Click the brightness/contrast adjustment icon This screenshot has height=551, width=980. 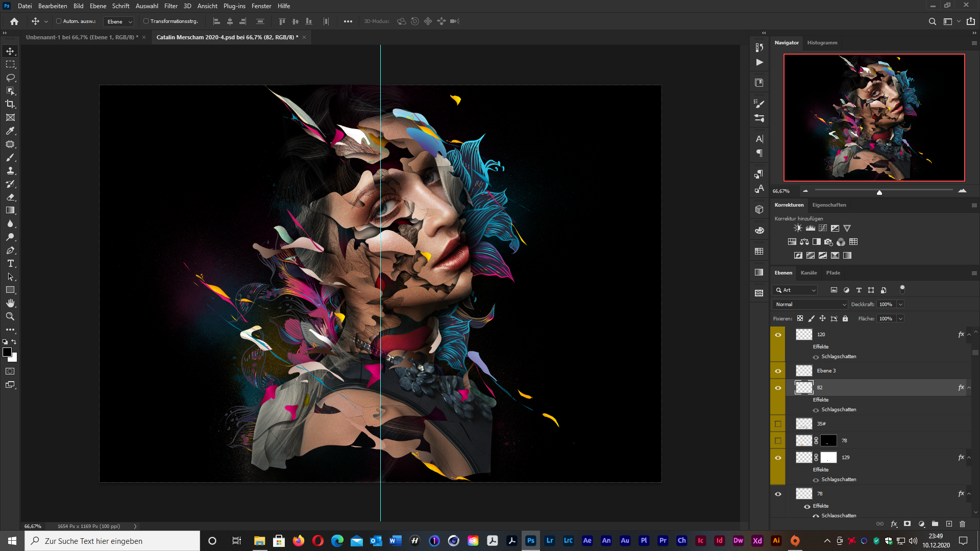click(798, 228)
